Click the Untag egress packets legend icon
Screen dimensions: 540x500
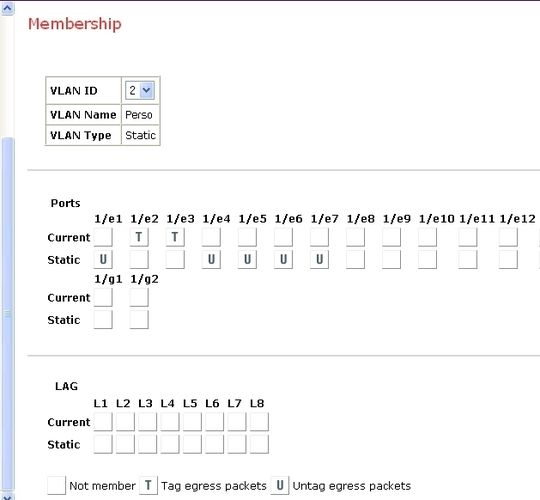tap(280, 486)
